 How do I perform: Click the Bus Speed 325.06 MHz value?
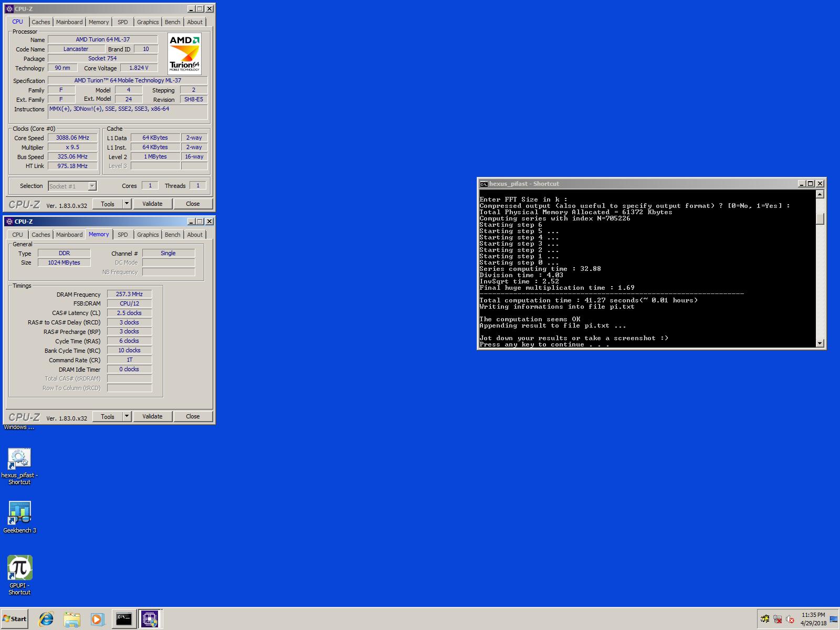tap(72, 156)
